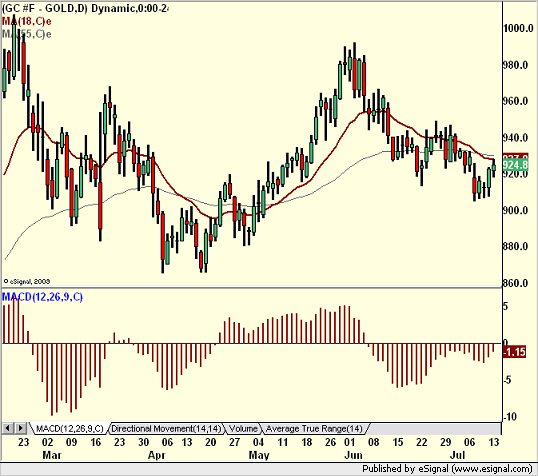Image resolution: width=538 pixels, height=476 pixels.
Task: Click the left scroll arrow beside indicator tabs
Action: (x=8, y=428)
